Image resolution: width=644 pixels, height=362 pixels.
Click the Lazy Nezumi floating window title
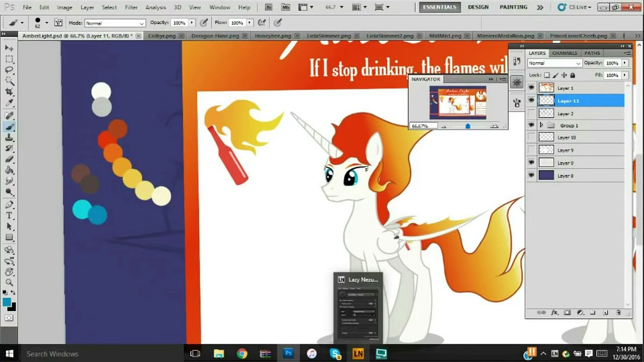click(x=363, y=280)
